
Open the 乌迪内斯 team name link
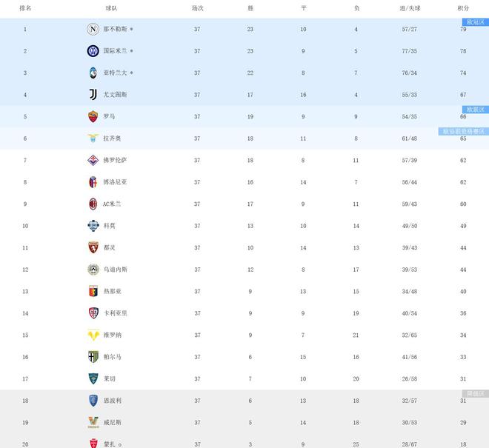tap(115, 270)
